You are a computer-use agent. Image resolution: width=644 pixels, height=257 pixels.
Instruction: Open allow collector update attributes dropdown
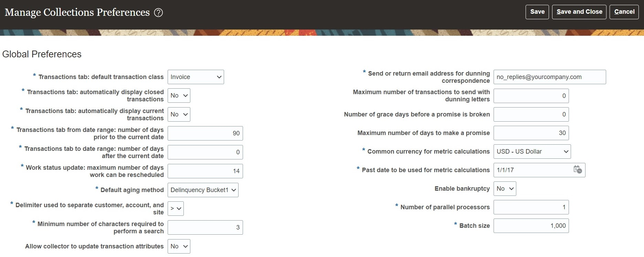click(x=179, y=246)
